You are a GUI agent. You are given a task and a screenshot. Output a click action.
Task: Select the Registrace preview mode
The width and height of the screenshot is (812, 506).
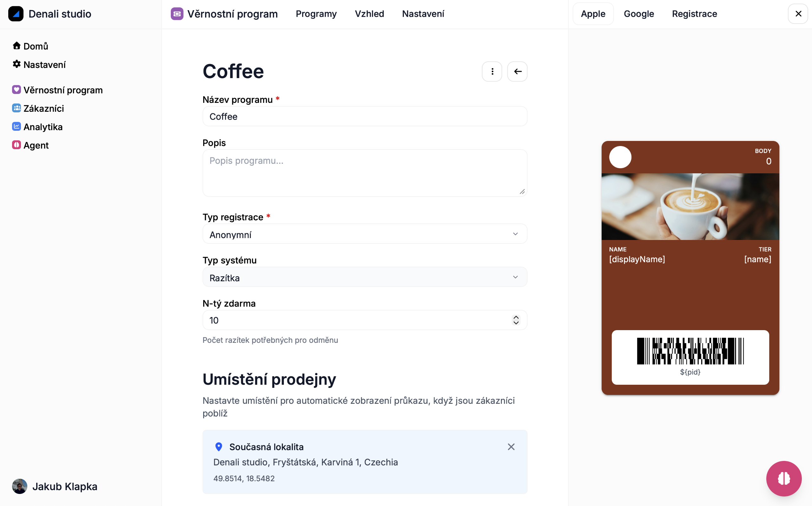[694, 14]
